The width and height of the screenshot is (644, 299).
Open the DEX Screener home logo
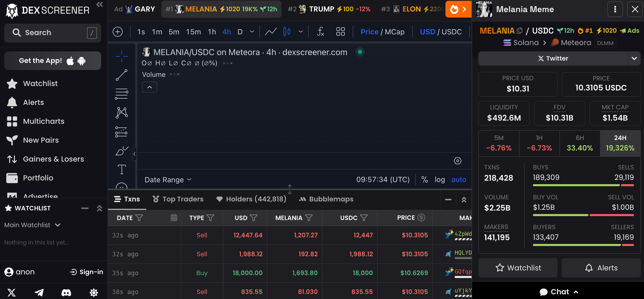point(47,11)
